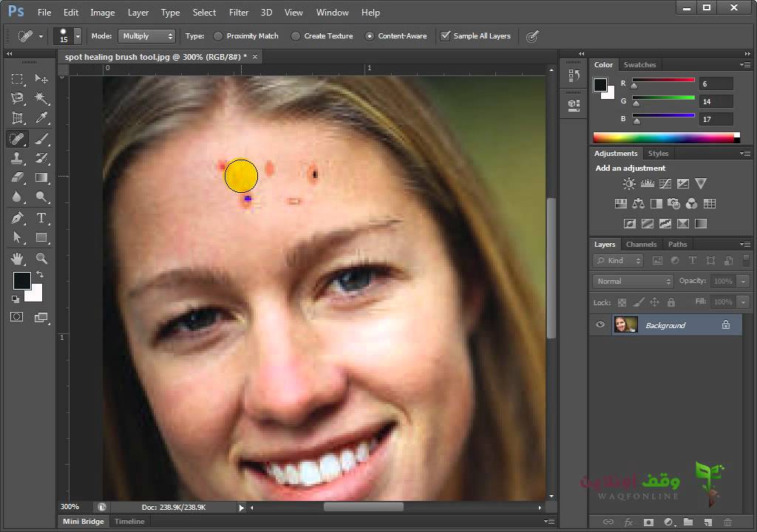Screen dimensions: 757x532
Task: Select the Move tool
Action: click(41, 78)
